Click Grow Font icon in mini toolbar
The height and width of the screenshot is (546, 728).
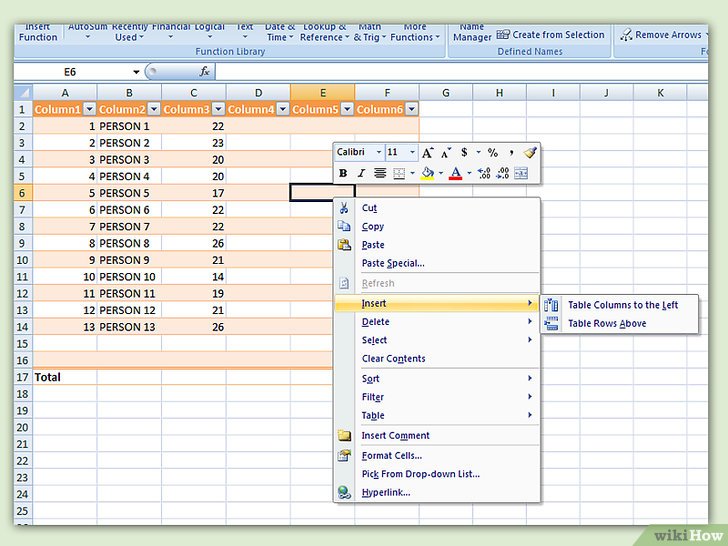[x=427, y=152]
